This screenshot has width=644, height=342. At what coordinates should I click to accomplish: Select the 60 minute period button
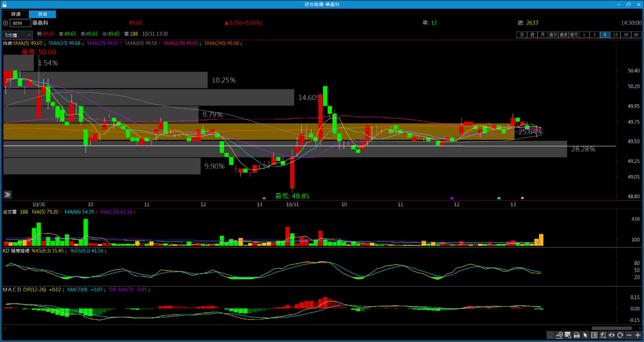point(636,35)
